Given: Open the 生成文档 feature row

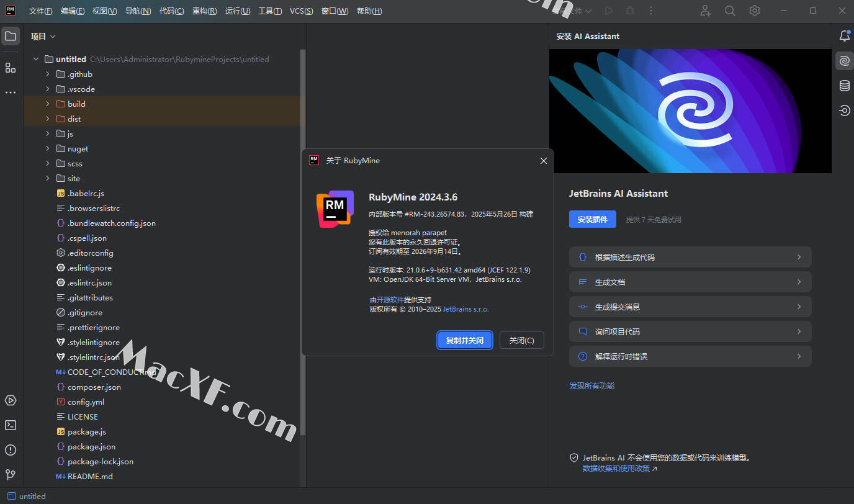Looking at the screenshot, I should (x=690, y=282).
